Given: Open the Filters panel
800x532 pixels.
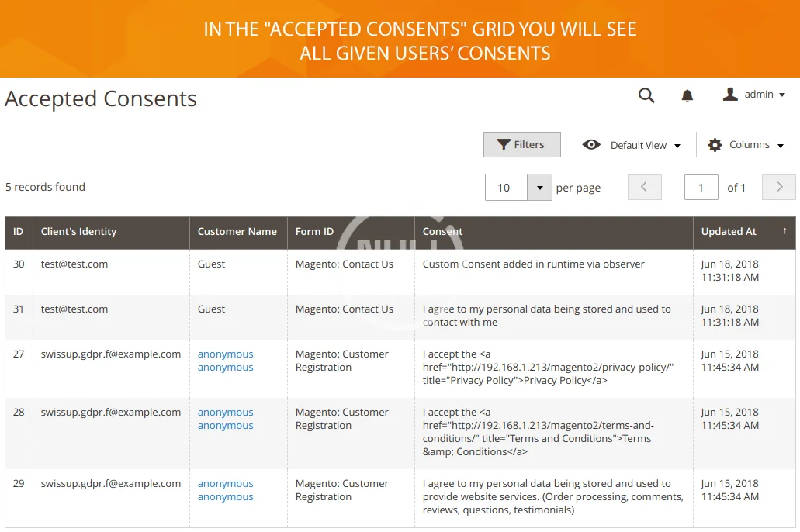Looking at the screenshot, I should (521, 145).
